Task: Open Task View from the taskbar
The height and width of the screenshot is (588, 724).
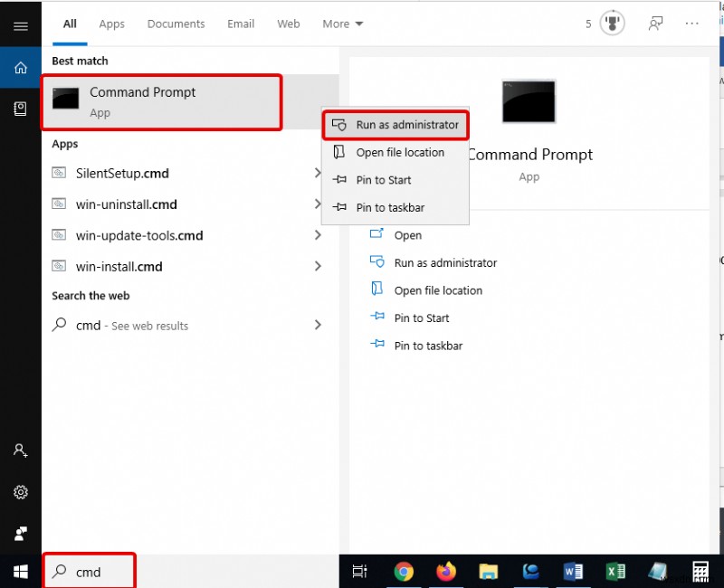Action: 359,572
